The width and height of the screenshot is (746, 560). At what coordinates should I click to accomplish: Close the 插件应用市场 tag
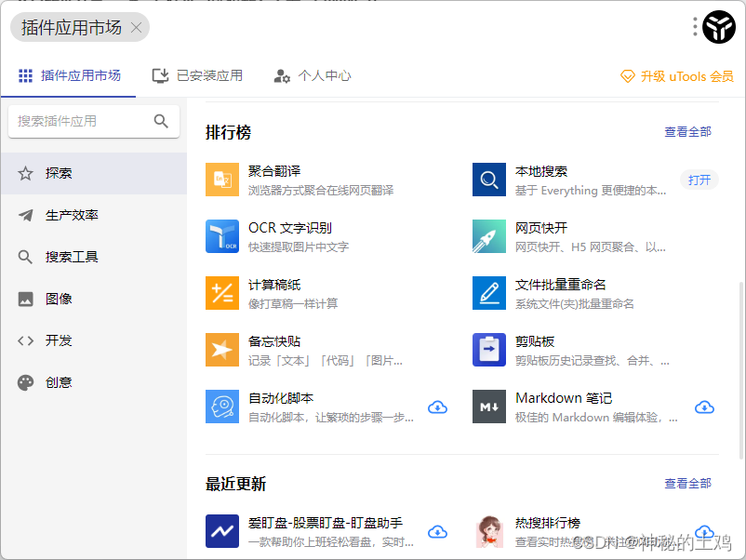(136, 28)
